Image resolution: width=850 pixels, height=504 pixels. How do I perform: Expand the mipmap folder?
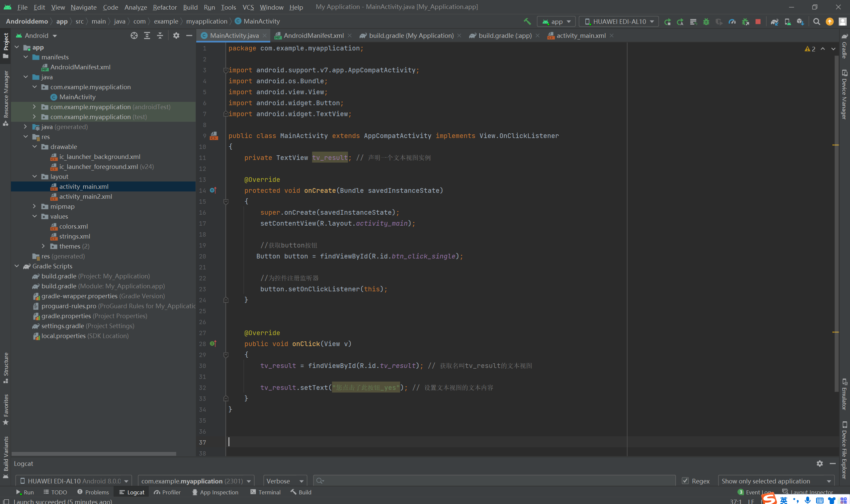click(34, 206)
